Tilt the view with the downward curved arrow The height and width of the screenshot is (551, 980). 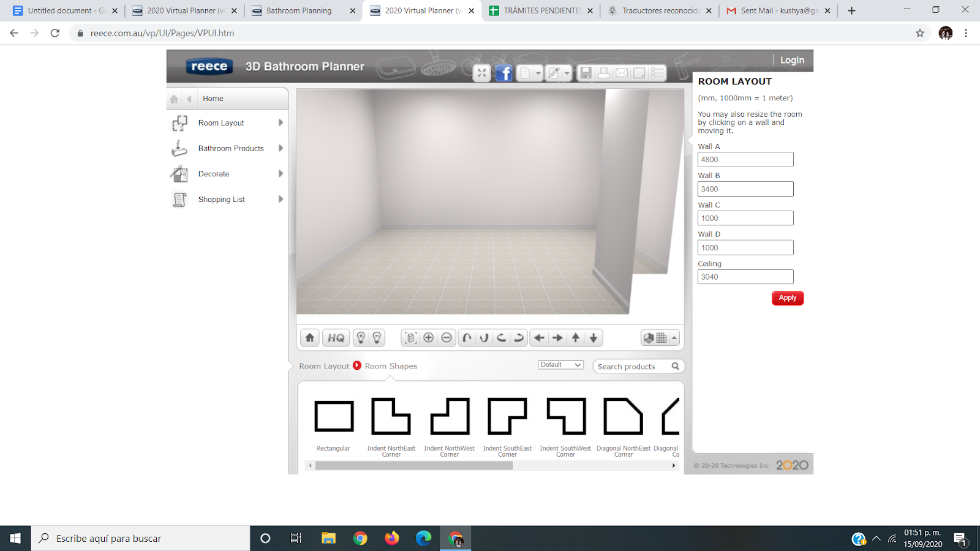[x=484, y=338]
